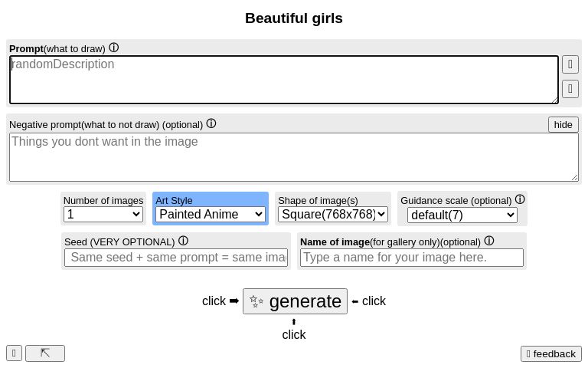Expand the Art Style dropdown

tap(211, 215)
